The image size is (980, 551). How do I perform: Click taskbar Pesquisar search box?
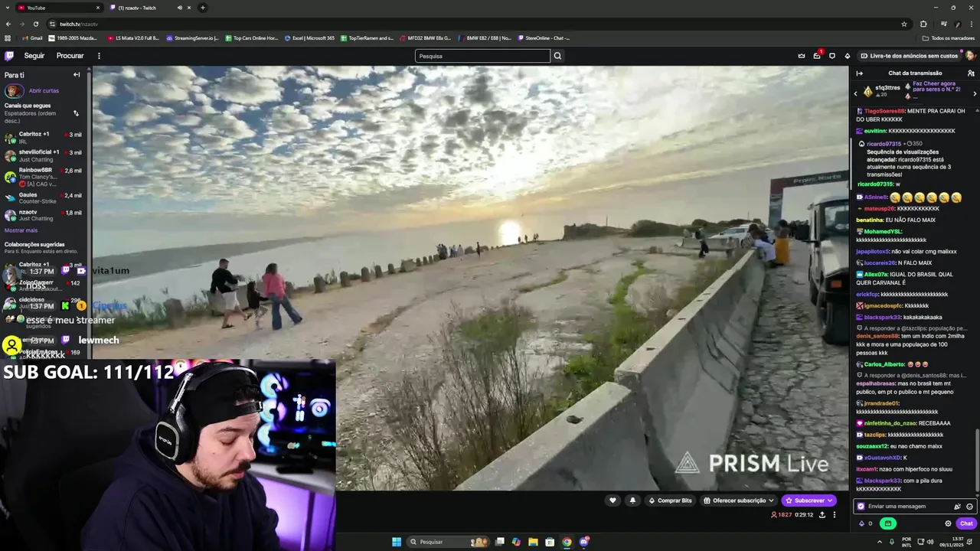(449, 542)
